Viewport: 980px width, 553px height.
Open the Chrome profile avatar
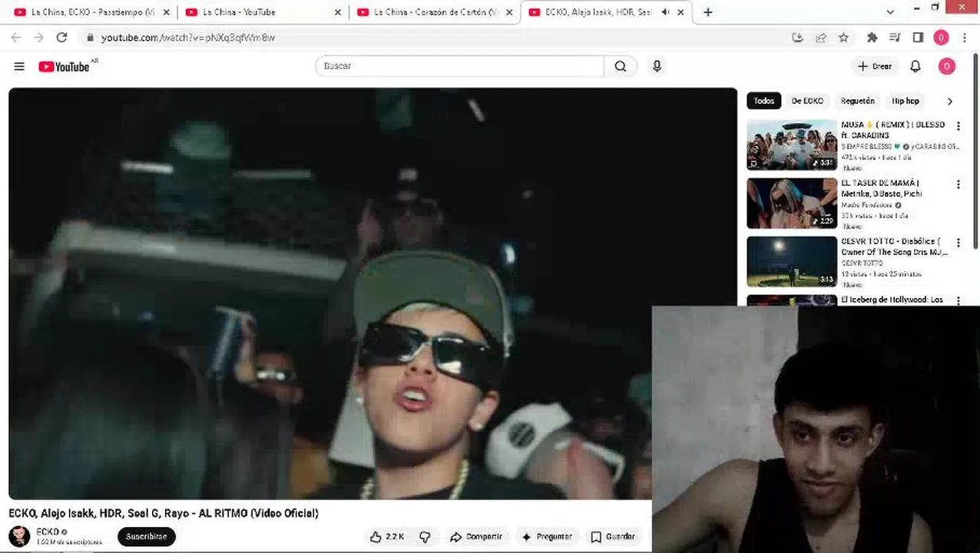pos(941,37)
